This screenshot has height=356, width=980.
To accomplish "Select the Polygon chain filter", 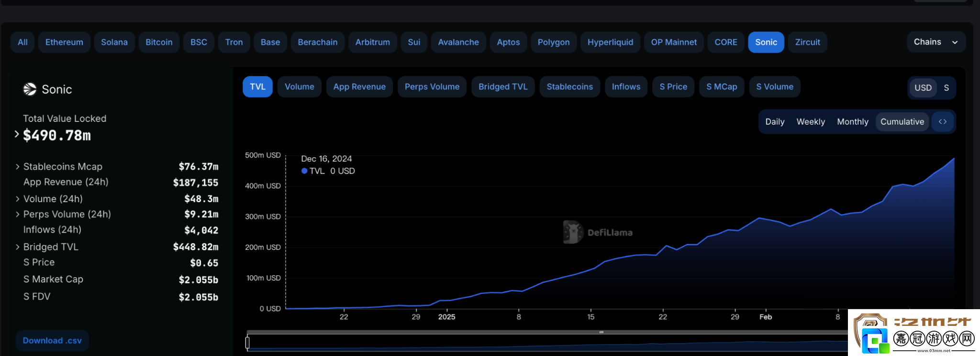I will 554,43.
